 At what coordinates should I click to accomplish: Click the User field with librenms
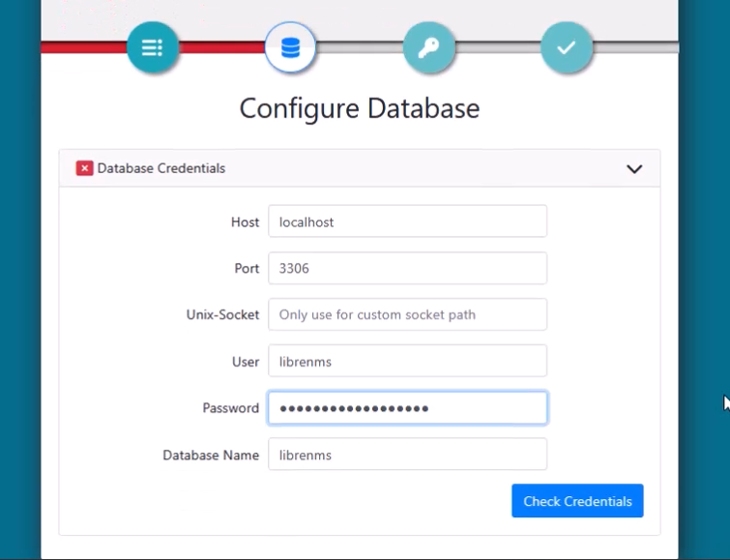click(x=407, y=361)
